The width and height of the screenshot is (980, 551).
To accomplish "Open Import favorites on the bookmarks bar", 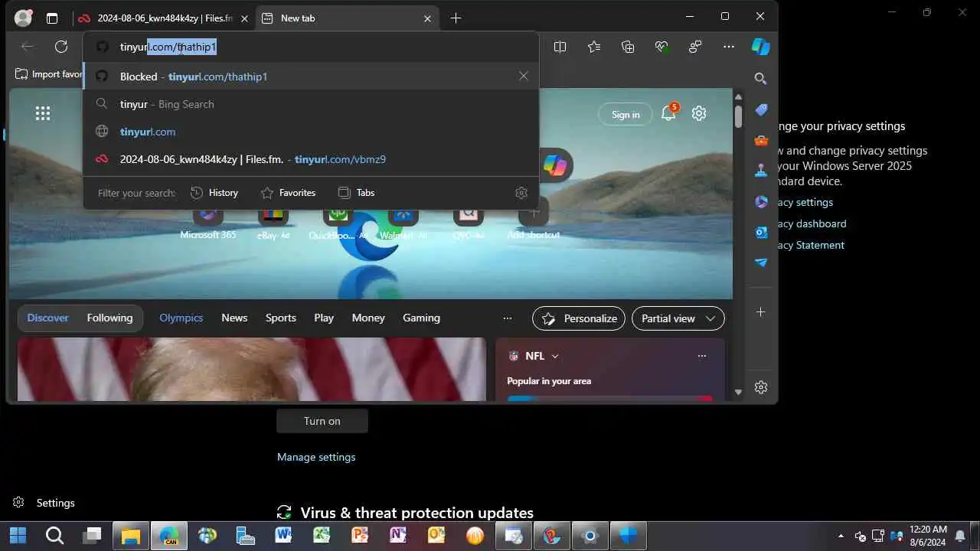I will [x=49, y=74].
